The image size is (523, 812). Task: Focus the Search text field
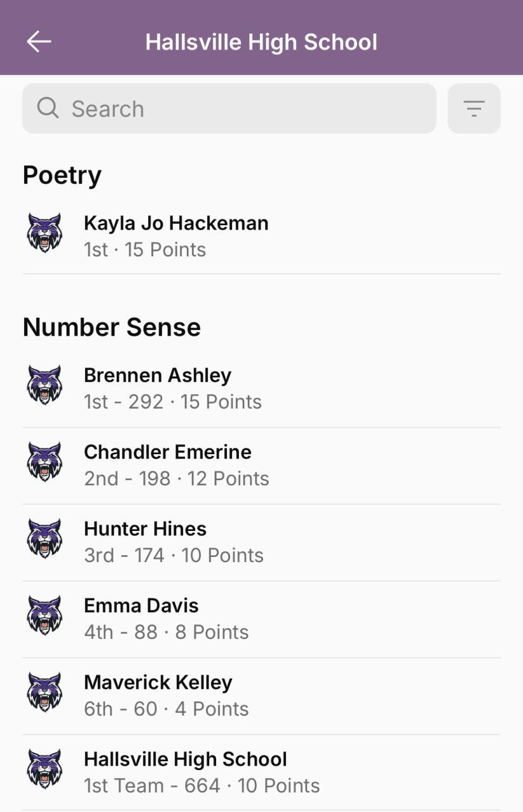(x=241, y=108)
